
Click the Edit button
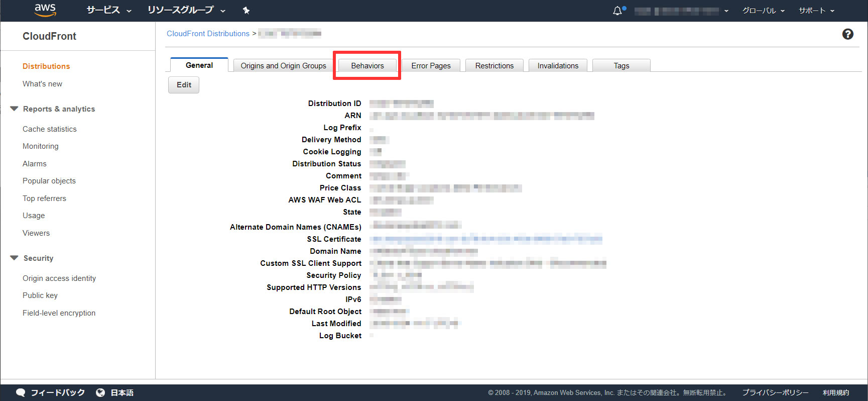click(x=184, y=85)
